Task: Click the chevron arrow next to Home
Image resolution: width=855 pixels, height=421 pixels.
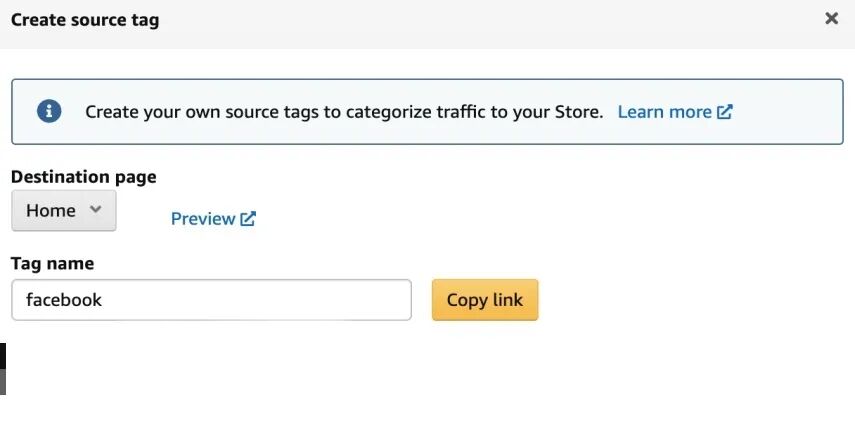Action: click(95, 210)
